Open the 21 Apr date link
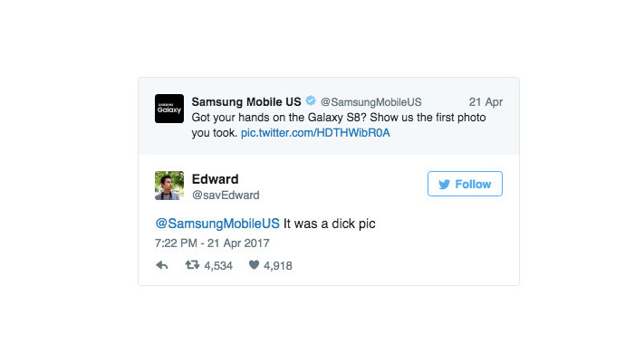The width and height of the screenshot is (644, 362). (485, 102)
